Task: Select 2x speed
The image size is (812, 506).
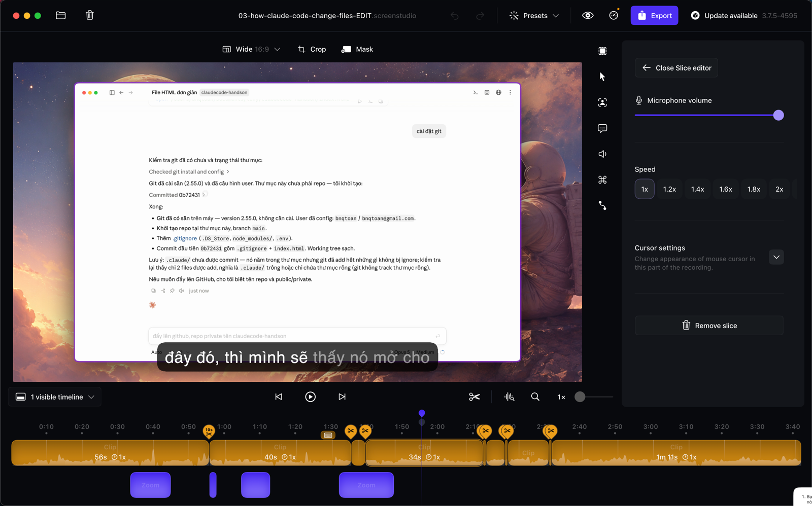Action: 780,189
